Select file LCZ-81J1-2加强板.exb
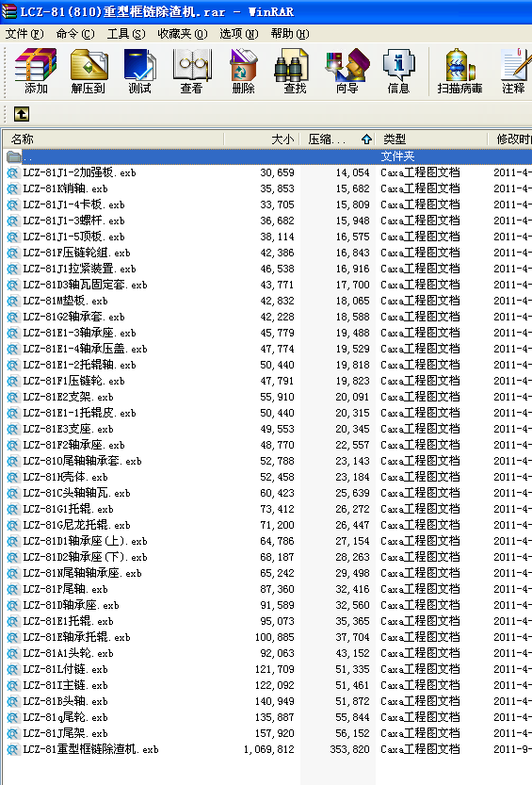Screen dimensions: 532x785 point(79,172)
